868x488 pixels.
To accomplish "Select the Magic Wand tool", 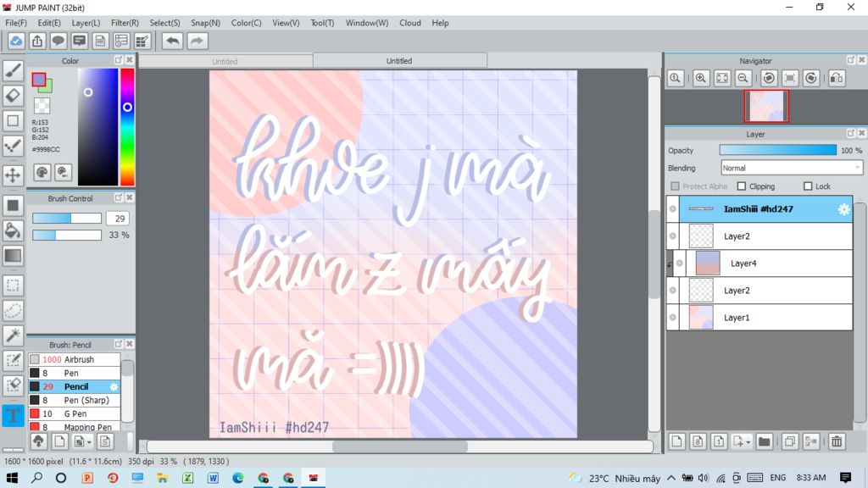I will point(13,335).
